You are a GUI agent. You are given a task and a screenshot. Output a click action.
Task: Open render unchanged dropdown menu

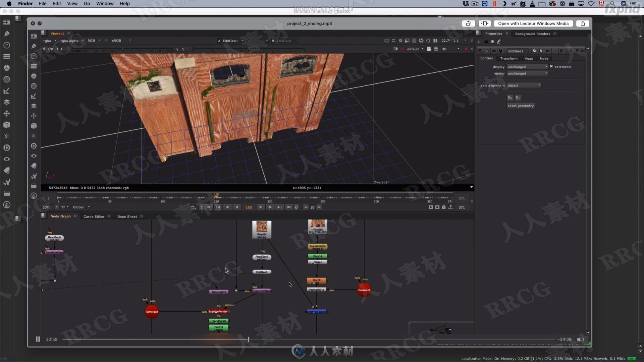coord(527,73)
